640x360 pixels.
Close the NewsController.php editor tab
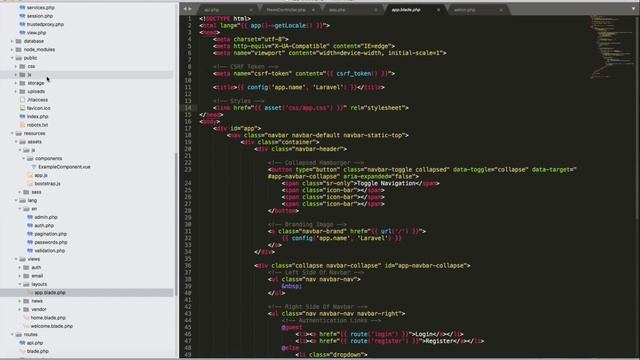[313, 10]
